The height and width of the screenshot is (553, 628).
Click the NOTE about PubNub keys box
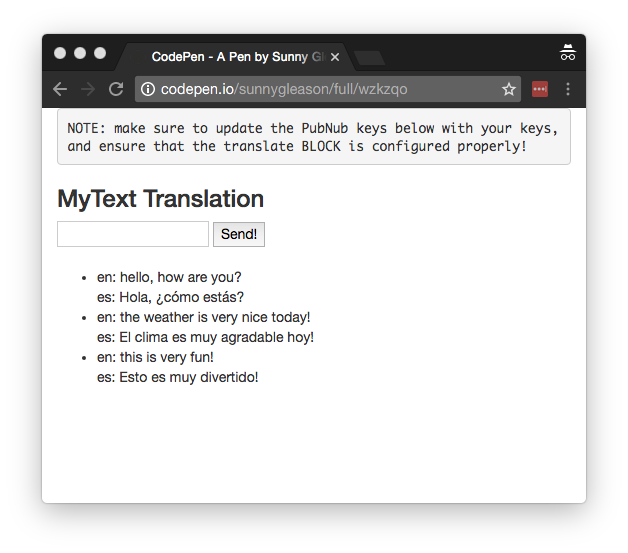(313, 137)
